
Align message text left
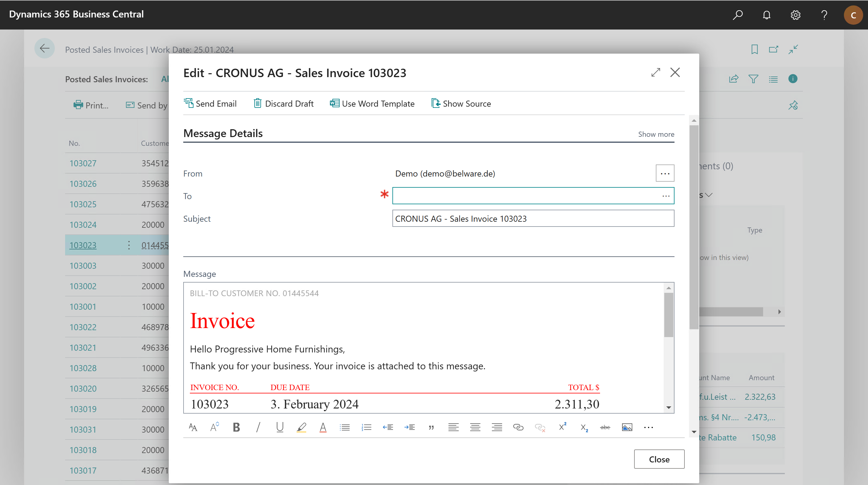pyautogui.click(x=453, y=427)
